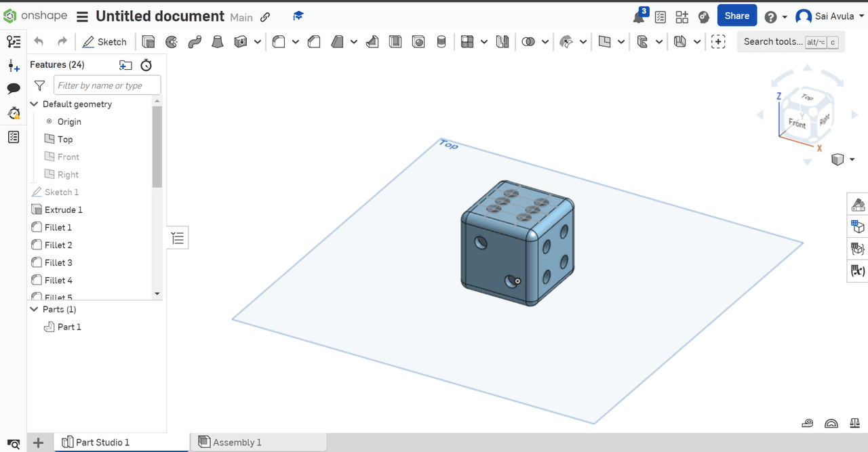Open the Help menu question mark
This screenshot has height=452, width=868.
[770, 17]
